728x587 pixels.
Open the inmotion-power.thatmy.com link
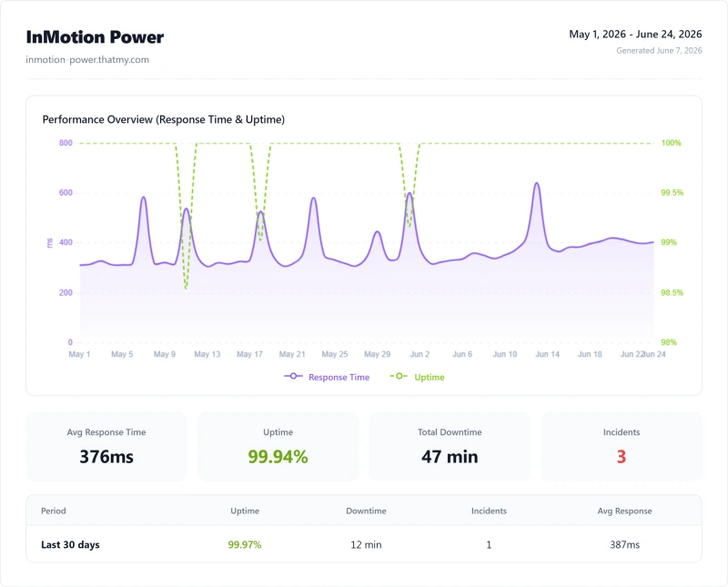(x=87, y=59)
